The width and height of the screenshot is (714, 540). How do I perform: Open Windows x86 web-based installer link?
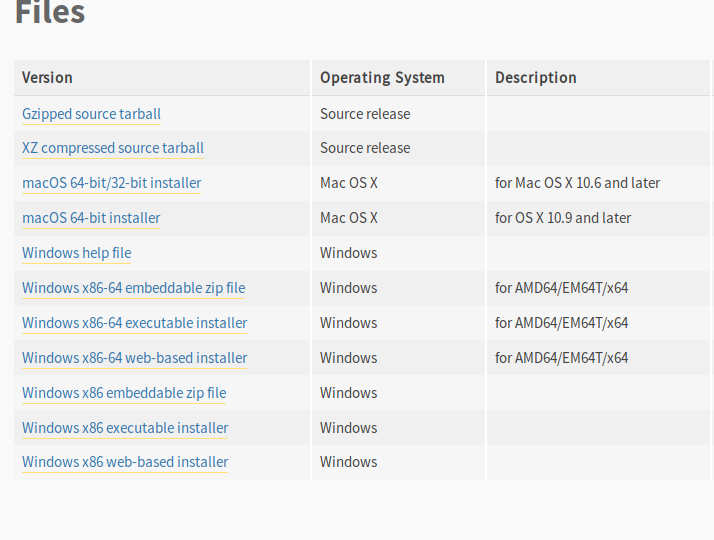click(x=125, y=462)
